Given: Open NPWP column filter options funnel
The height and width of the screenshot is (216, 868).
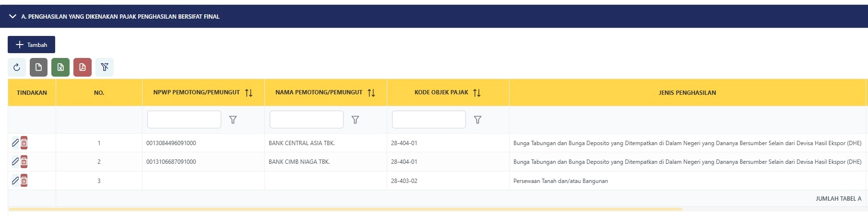Looking at the screenshot, I should pos(233,120).
